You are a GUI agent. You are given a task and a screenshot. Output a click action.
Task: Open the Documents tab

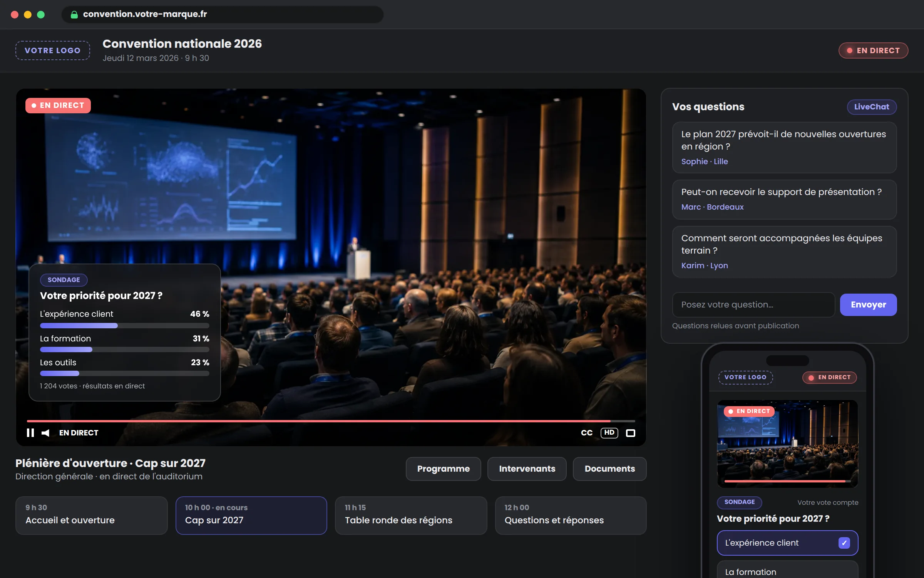click(x=610, y=469)
